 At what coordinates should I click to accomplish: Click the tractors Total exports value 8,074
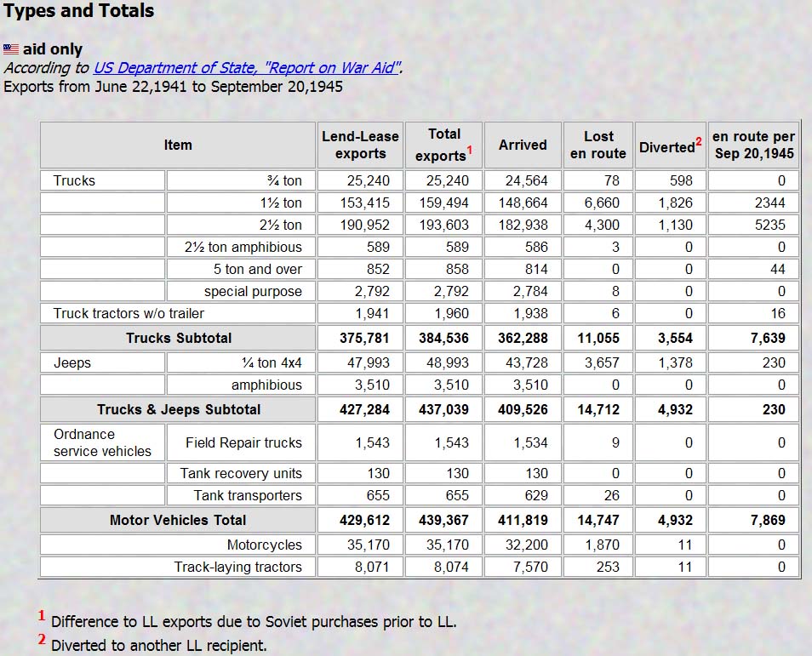pyautogui.click(x=451, y=567)
